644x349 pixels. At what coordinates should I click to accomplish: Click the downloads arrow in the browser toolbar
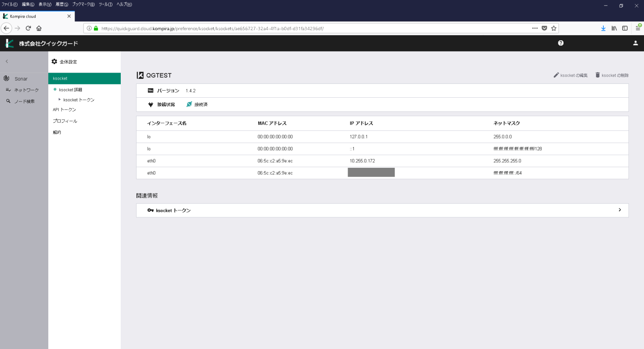pos(603,28)
